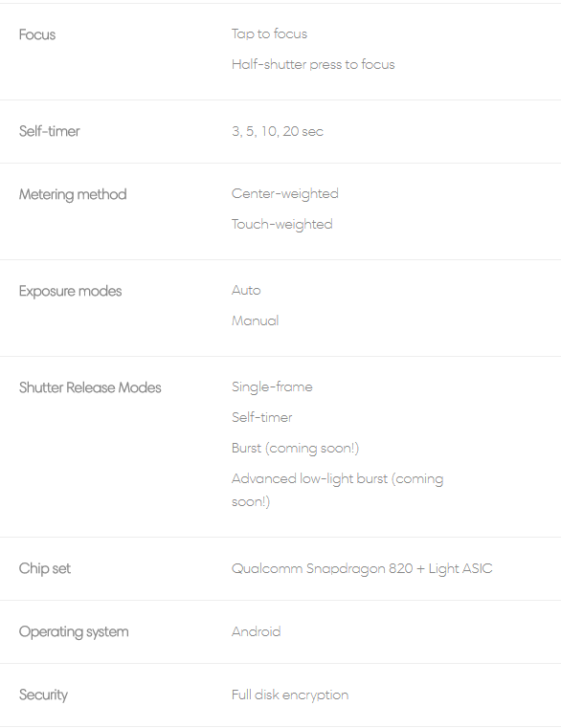The image size is (561, 728).
Task: Click 'Full disk encryption' text
Action: point(290,695)
